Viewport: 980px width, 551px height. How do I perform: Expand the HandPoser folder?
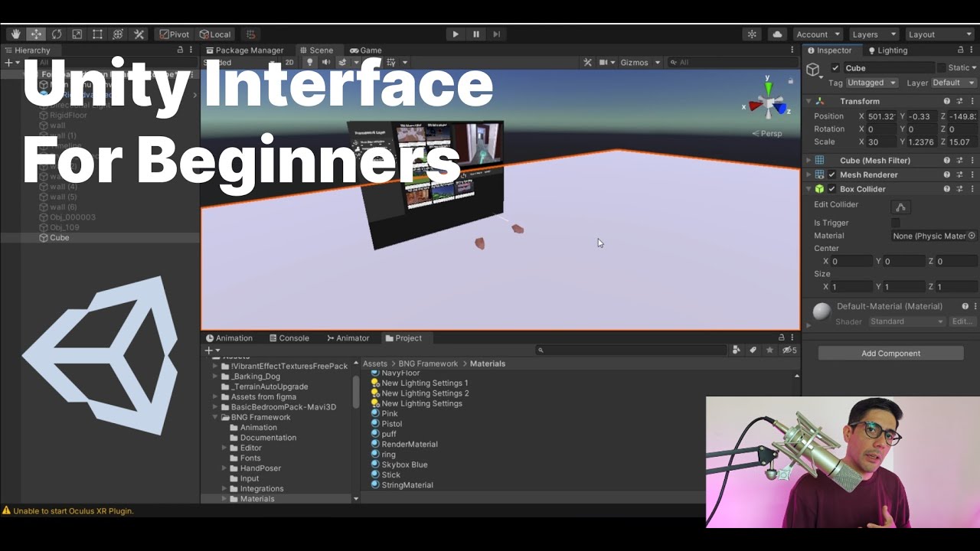tap(224, 468)
